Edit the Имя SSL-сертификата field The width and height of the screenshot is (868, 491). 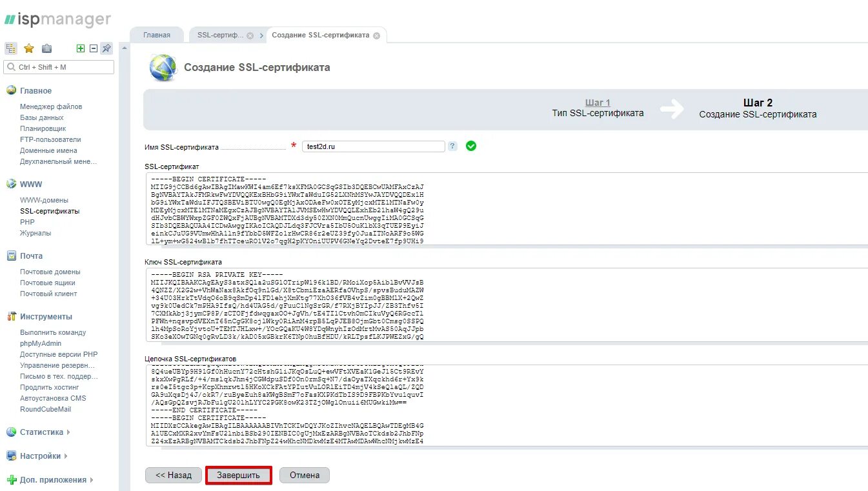[x=374, y=146]
